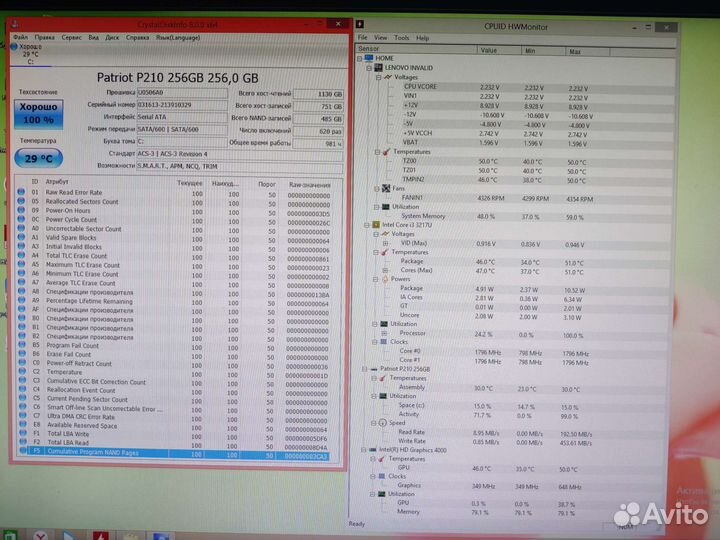Click the Прошивка firmware field

coord(182,92)
